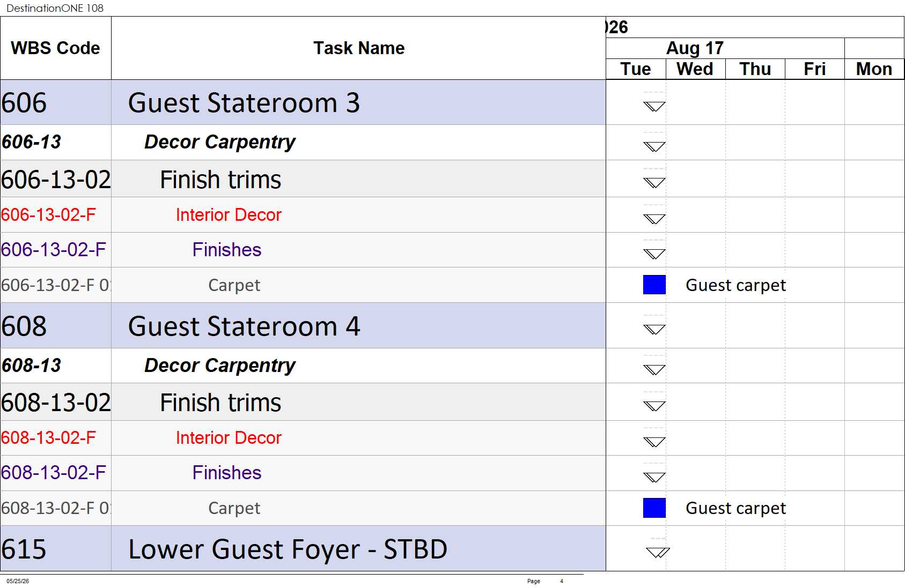Select the Mon day column header
Screen dimensions: 905x588
[874, 69]
